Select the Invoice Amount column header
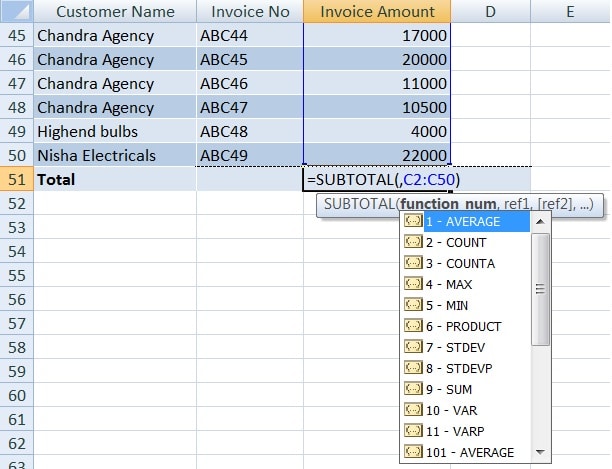Screen dimensions: 612x469 [x=377, y=11]
